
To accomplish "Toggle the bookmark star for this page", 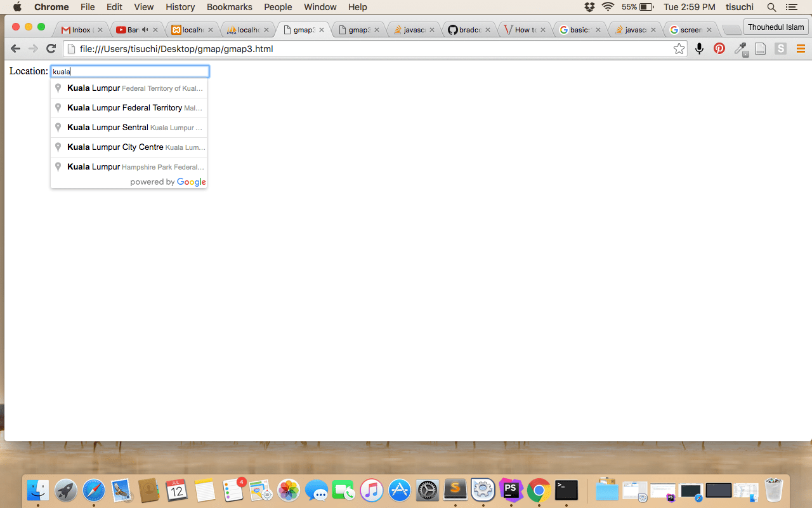I will [679, 48].
